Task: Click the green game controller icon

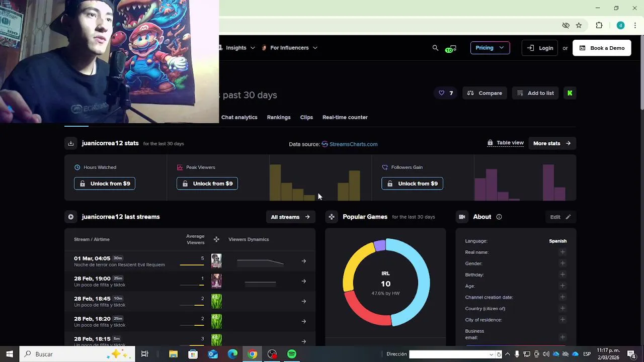Action: point(450,48)
